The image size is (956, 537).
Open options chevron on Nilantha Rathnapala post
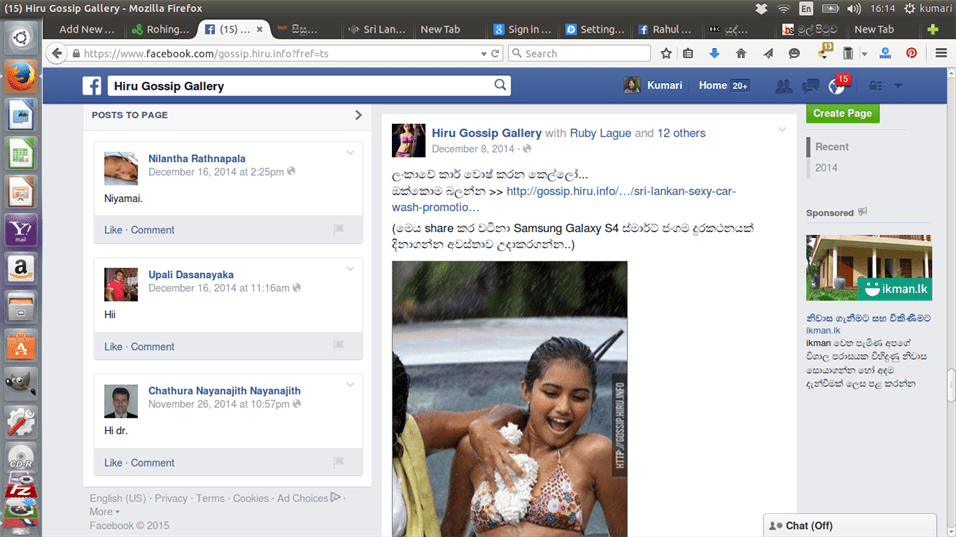350,152
